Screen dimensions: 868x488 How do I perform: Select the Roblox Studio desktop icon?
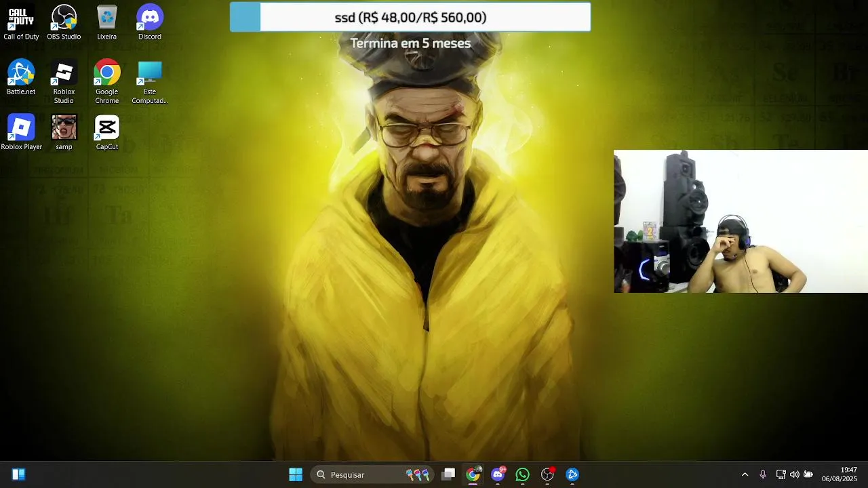(x=64, y=83)
